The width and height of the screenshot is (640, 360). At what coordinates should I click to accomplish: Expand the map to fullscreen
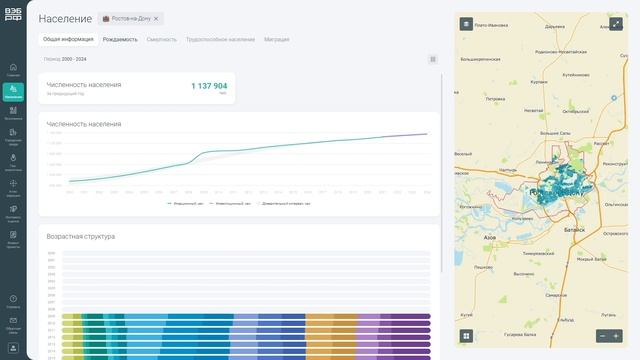616,24
